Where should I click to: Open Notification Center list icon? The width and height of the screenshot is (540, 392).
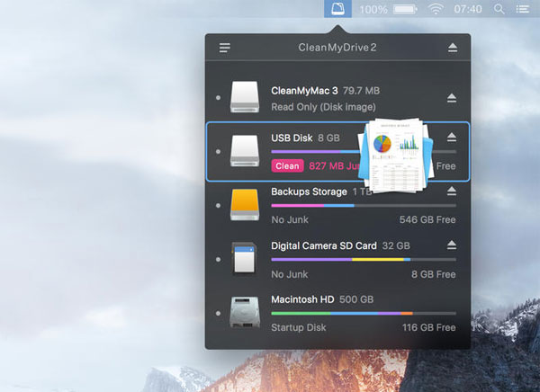pyautogui.click(x=522, y=9)
